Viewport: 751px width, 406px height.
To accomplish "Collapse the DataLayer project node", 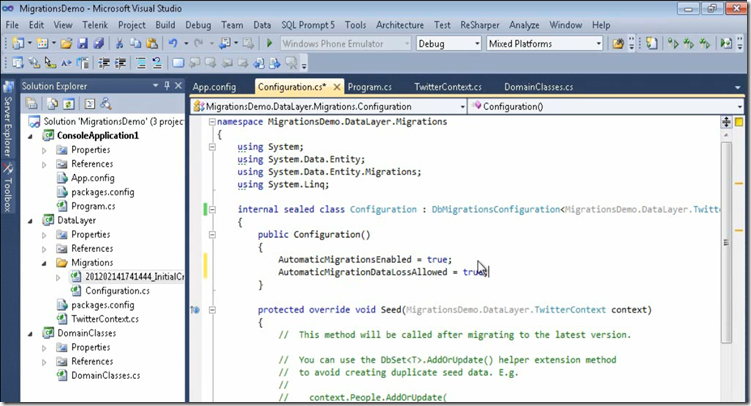I will pos(30,221).
